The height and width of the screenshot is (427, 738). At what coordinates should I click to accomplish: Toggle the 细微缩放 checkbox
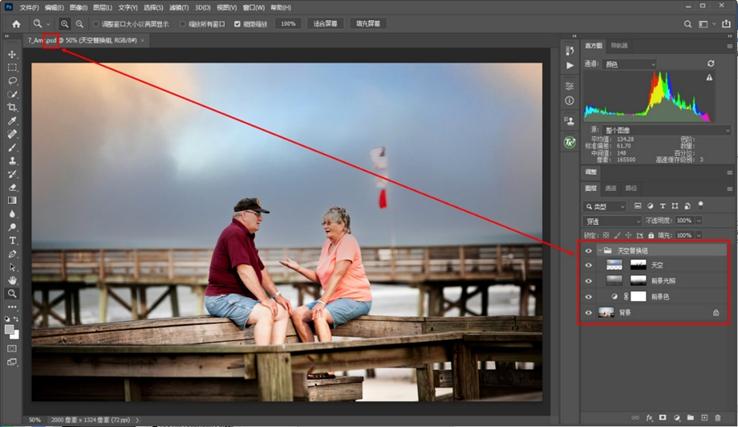pos(237,23)
